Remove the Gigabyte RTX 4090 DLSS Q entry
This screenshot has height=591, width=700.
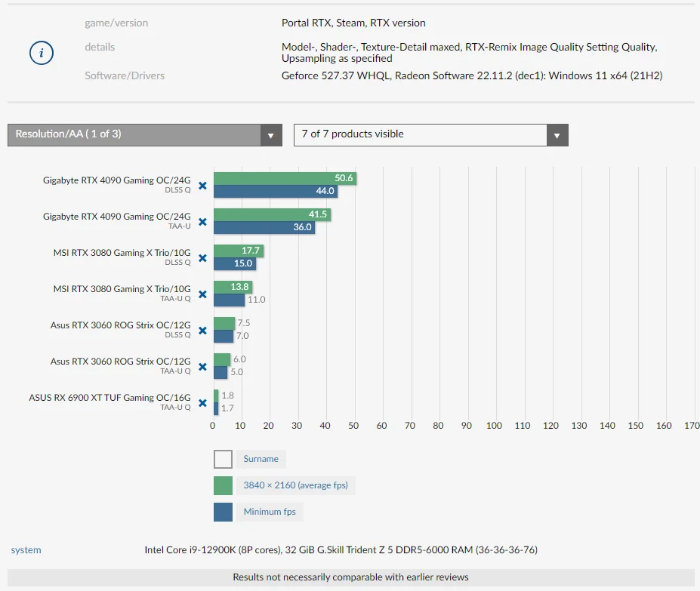[x=202, y=186]
